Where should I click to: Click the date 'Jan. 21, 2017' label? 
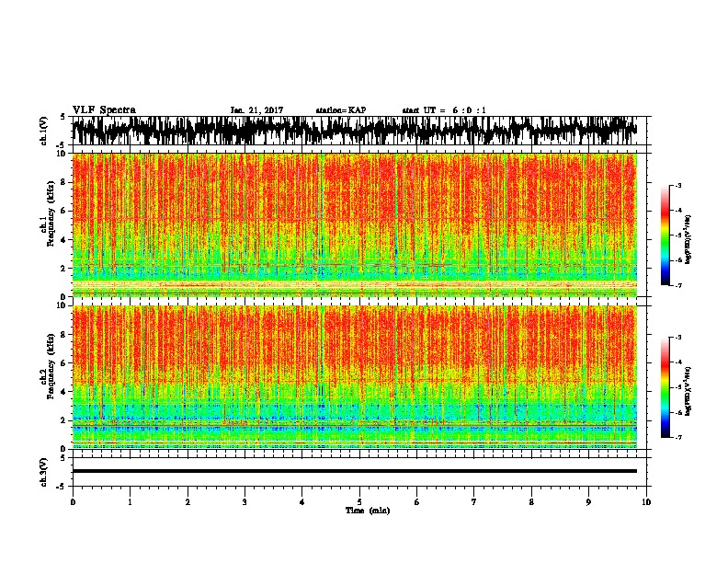point(256,110)
